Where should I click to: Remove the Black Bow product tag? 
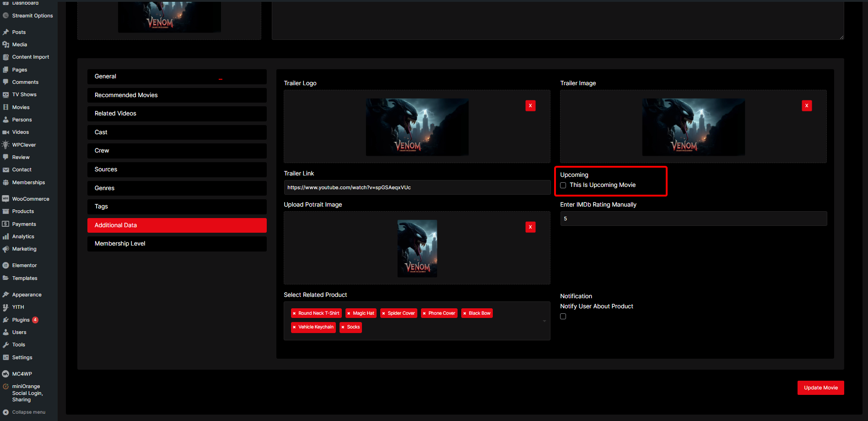464,313
